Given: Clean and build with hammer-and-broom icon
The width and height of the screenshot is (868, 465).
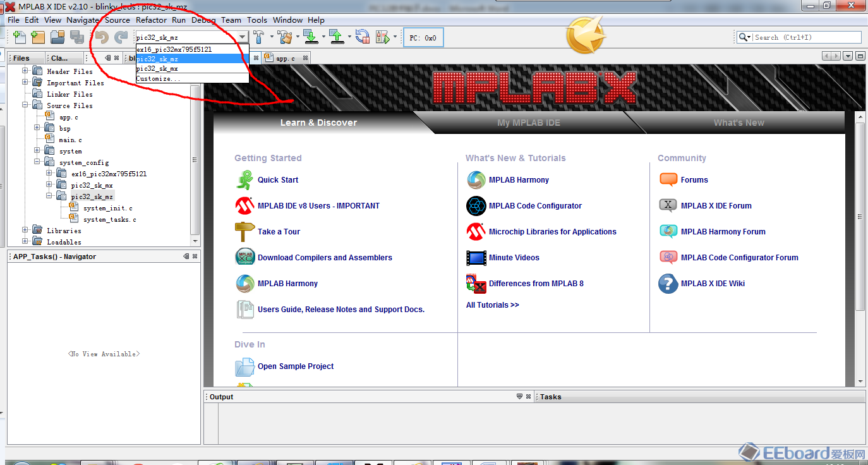Looking at the screenshot, I should pyautogui.click(x=286, y=37).
